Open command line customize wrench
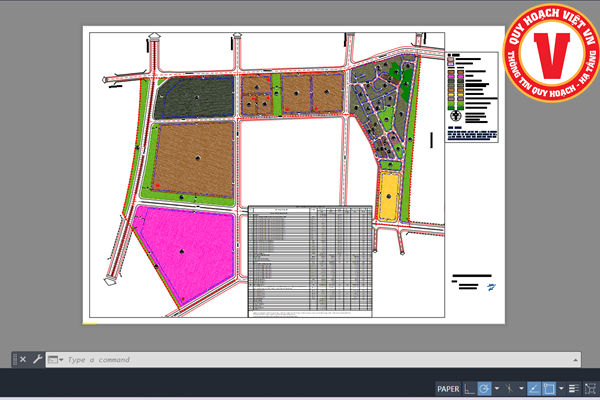Image resolution: width=600 pixels, height=400 pixels. point(37,359)
